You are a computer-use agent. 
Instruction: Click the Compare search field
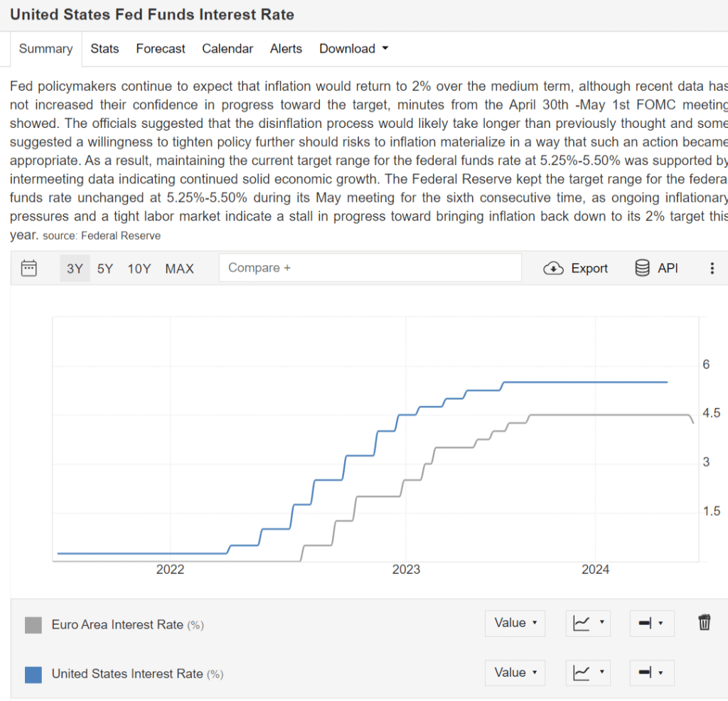coord(370,268)
